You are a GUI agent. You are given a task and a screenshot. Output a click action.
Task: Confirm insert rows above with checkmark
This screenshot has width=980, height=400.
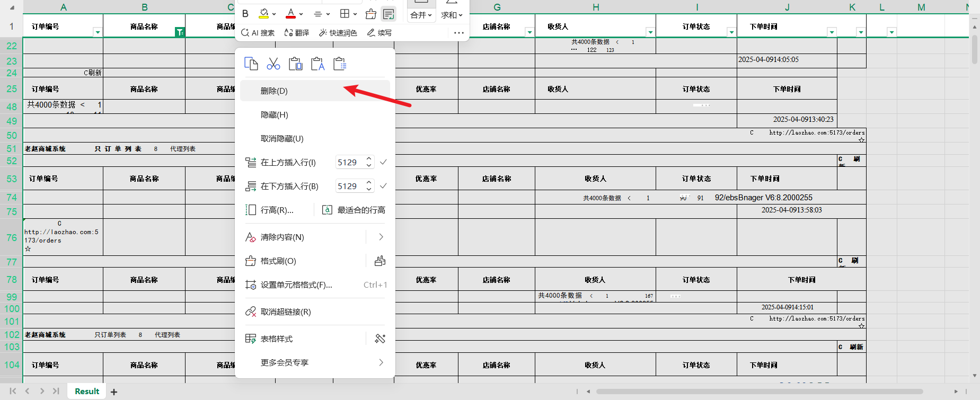(x=383, y=162)
